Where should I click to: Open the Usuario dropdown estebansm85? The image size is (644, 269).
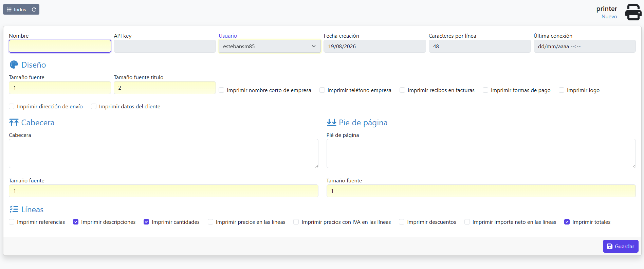(x=270, y=46)
